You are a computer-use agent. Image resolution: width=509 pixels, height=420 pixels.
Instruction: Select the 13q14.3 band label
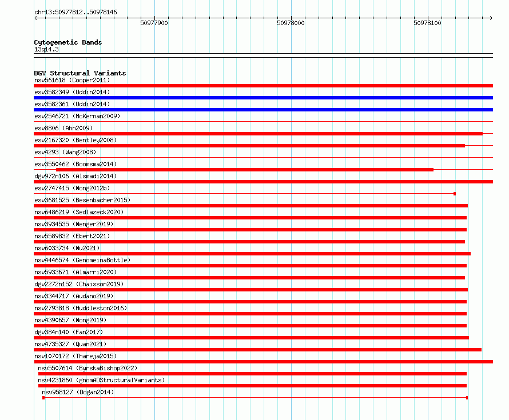46,49
